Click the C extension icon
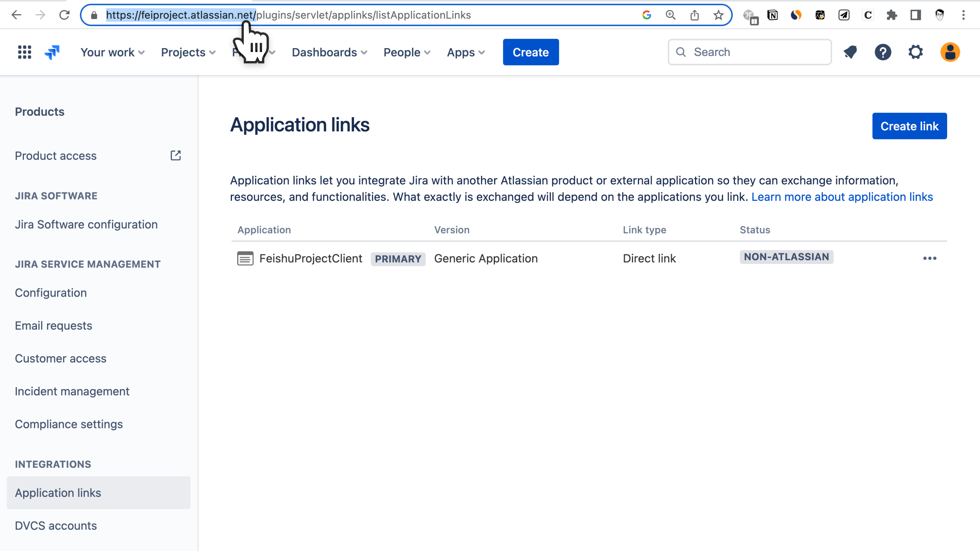The height and width of the screenshot is (551, 980). pos(868,15)
